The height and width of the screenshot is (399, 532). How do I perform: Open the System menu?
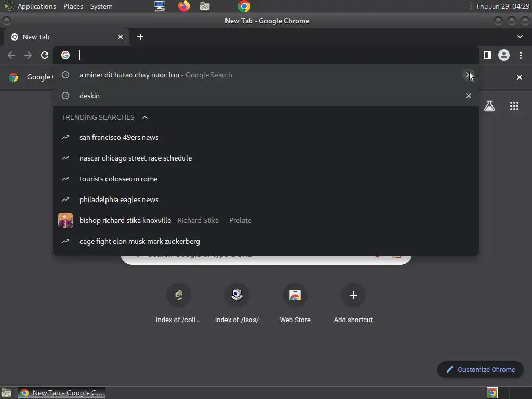pos(101,6)
